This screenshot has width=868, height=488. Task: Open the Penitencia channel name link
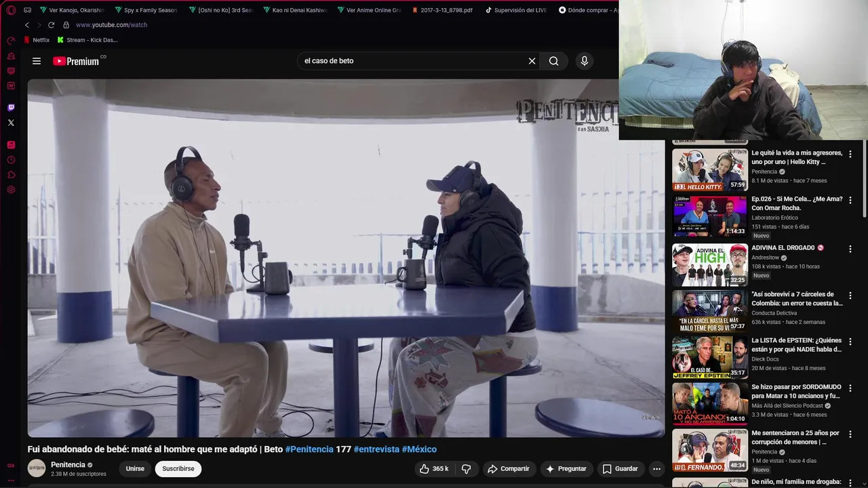pos(68,465)
